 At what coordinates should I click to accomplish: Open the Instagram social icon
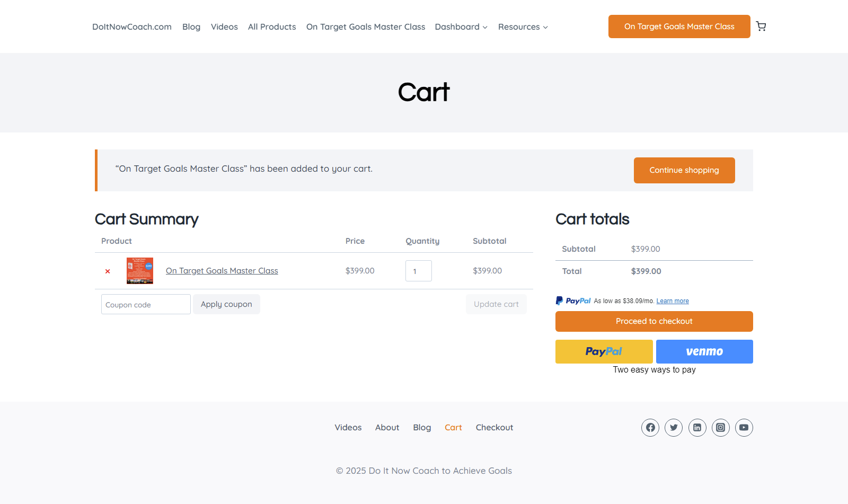pyautogui.click(x=721, y=428)
